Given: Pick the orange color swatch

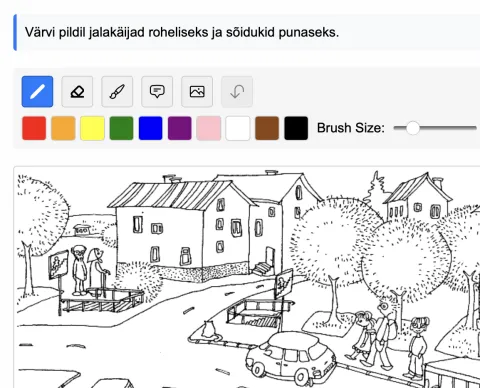Looking at the screenshot, I should coord(63,128).
